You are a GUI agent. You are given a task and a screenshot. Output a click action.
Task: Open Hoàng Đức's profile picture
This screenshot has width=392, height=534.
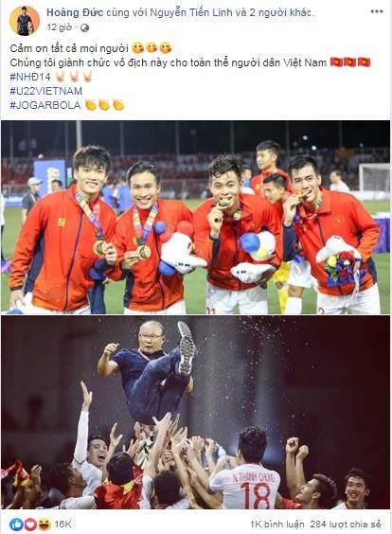pos(25,21)
